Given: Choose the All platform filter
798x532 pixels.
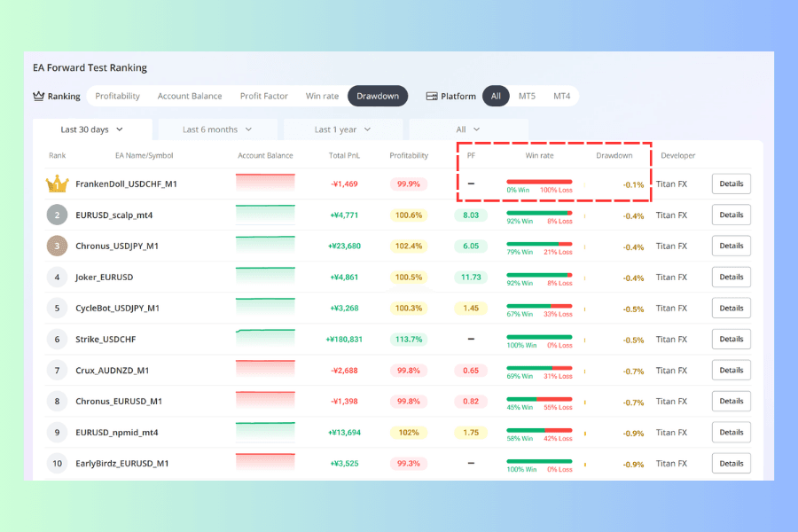Looking at the screenshot, I should coord(496,96).
